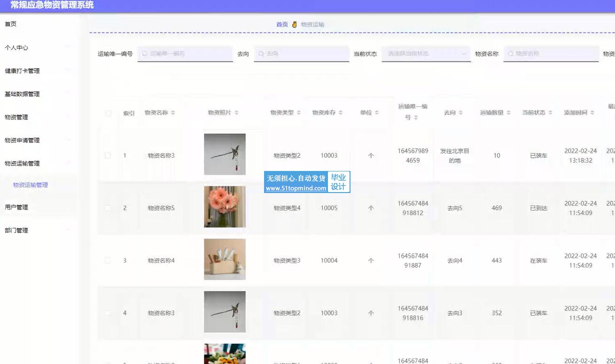
Task: Click the 去向5 destination cell
Action: tap(454, 208)
